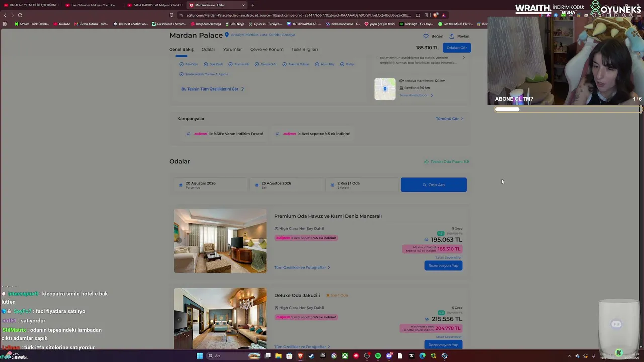Bookmark this page using the address bar icon

(x=171, y=15)
